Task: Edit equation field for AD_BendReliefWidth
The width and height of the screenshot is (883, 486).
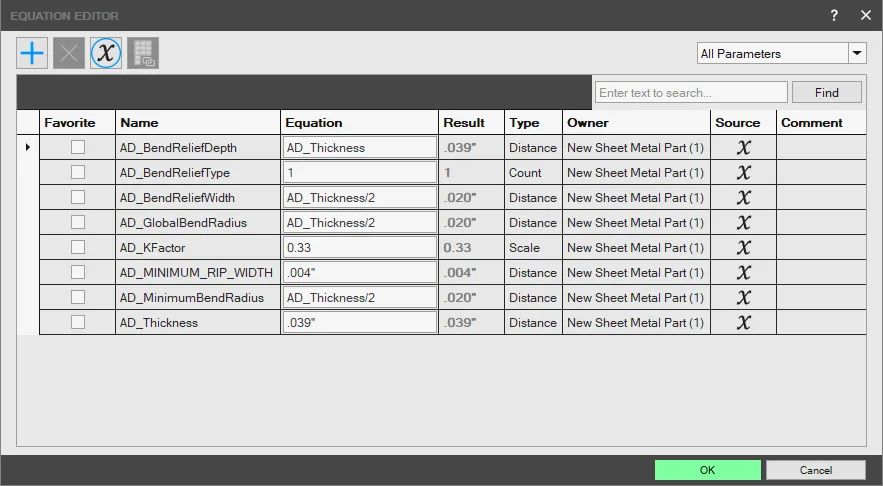Action: pyautogui.click(x=360, y=198)
